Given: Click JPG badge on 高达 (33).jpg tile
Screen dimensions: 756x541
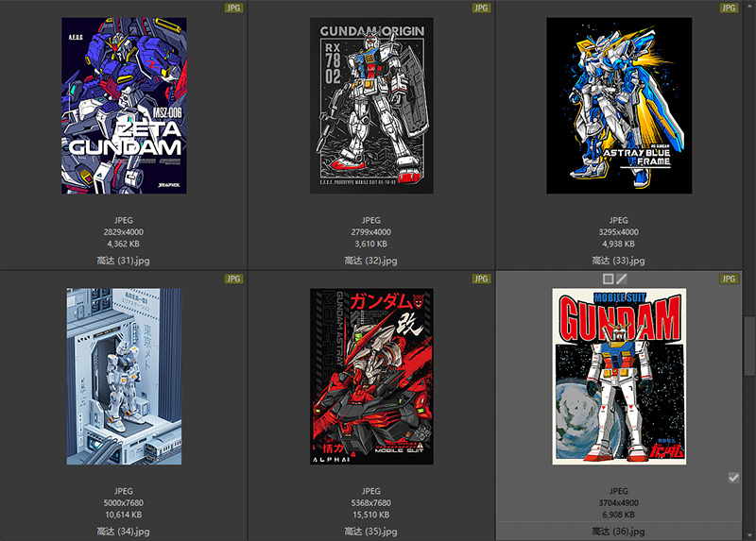Looking at the screenshot, I should click(729, 8).
